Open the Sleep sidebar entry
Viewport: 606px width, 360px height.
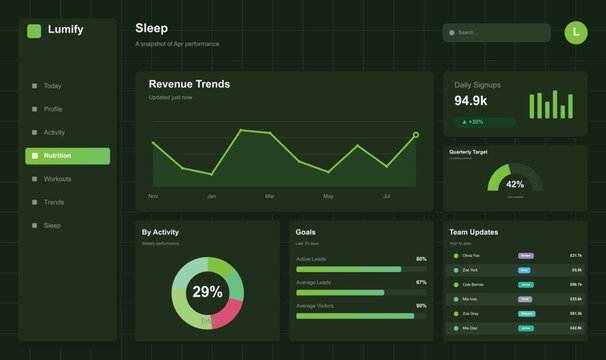coord(68,225)
